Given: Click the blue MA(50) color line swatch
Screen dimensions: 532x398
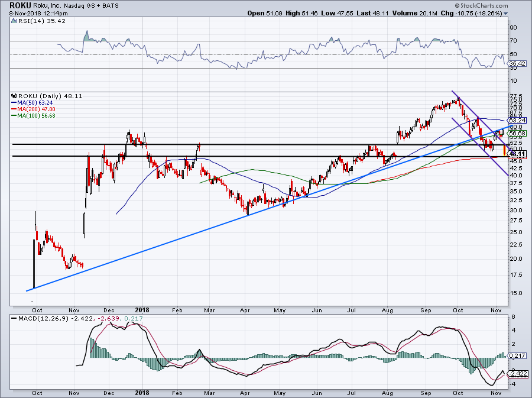Looking at the screenshot, I should point(14,103).
